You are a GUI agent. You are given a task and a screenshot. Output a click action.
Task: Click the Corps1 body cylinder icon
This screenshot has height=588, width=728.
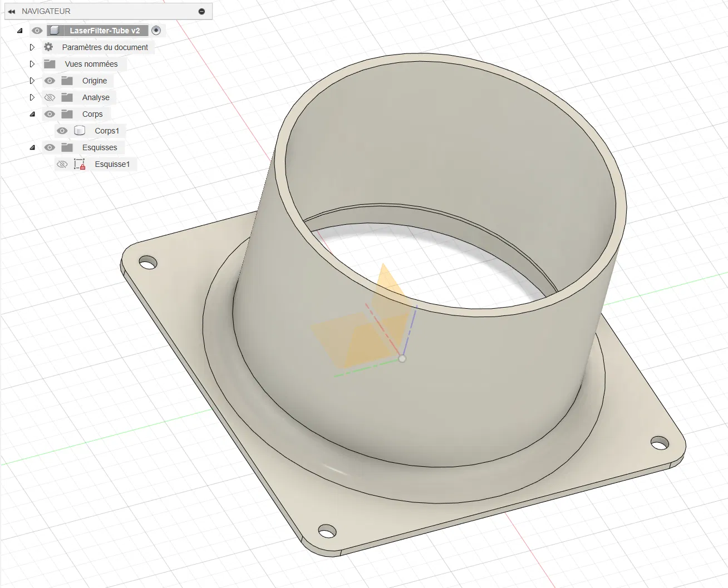pyautogui.click(x=80, y=131)
